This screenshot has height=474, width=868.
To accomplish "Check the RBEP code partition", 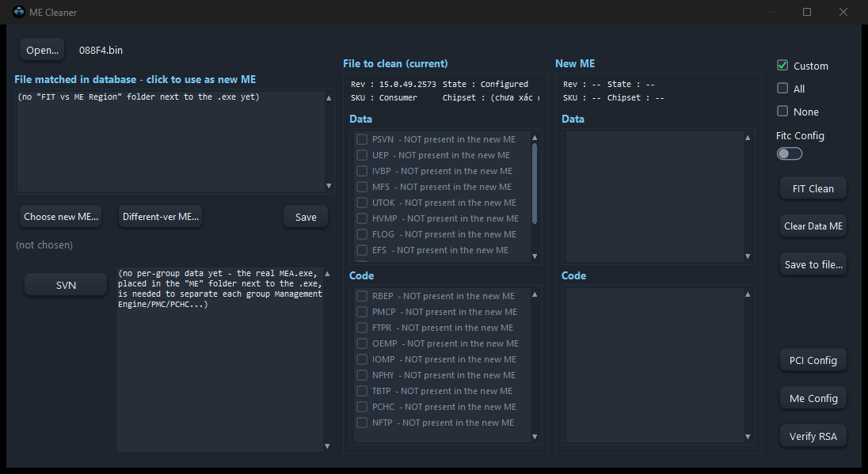I will [x=362, y=296].
